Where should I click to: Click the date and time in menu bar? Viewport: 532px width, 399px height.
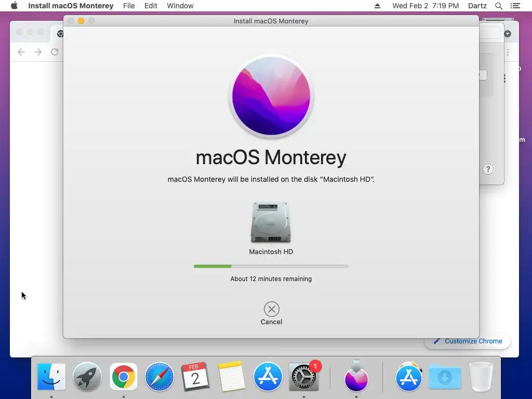tap(425, 6)
